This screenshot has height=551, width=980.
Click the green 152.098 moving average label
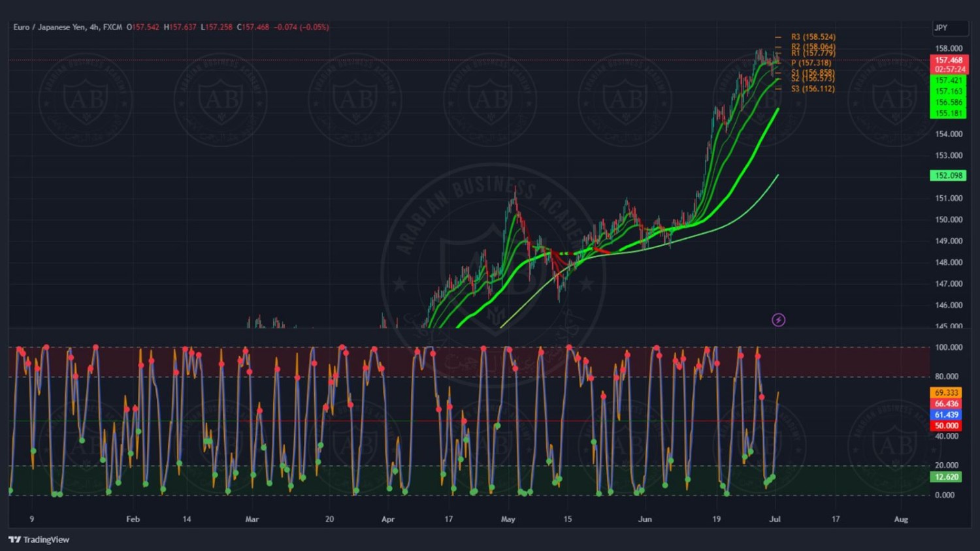948,176
